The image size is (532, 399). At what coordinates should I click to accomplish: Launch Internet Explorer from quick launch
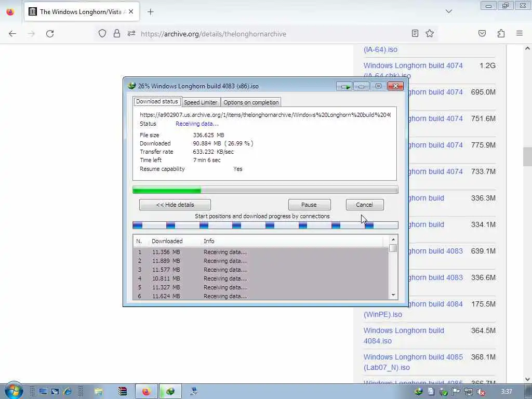(67, 392)
